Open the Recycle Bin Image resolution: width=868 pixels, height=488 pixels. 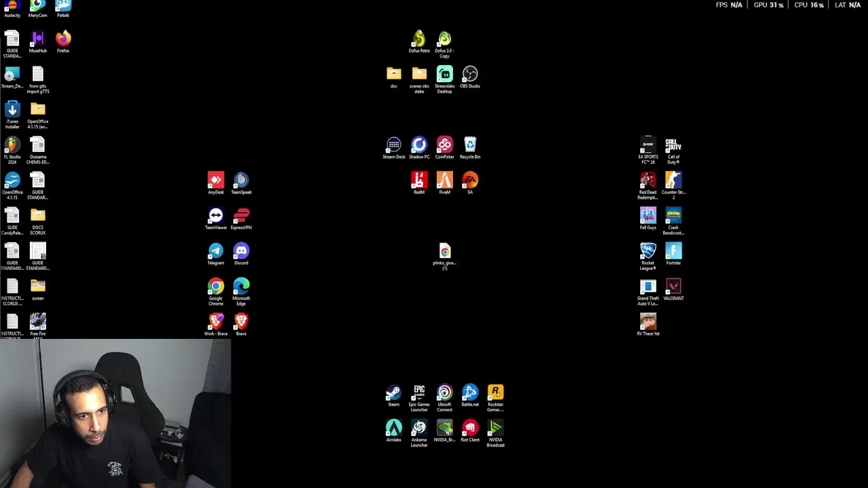470,148
